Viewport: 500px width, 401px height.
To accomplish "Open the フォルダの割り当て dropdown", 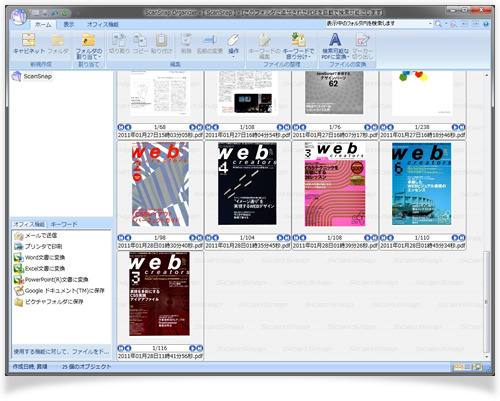I will pos(89,46).
